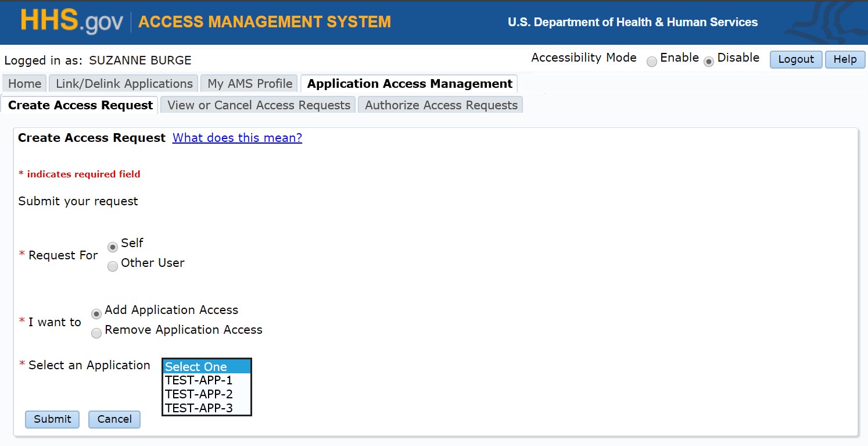Open the What does this mean link

237,138
